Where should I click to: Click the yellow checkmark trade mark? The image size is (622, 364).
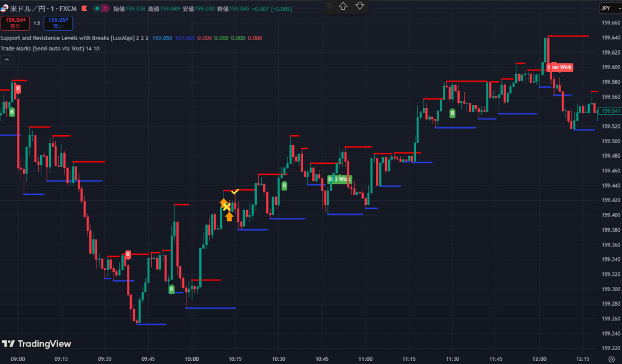pos(235,192)
